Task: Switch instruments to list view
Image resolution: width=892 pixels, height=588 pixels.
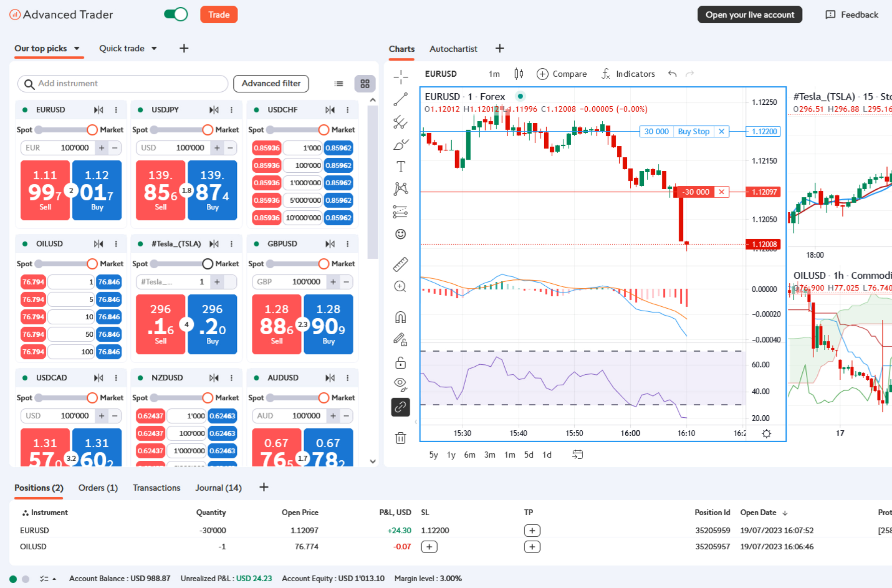Action: pos(339,84)
